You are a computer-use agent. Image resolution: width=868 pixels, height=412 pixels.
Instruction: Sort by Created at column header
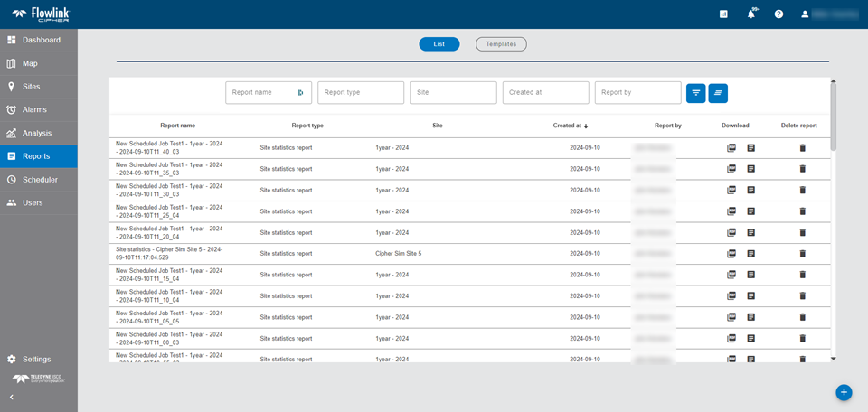570,126
